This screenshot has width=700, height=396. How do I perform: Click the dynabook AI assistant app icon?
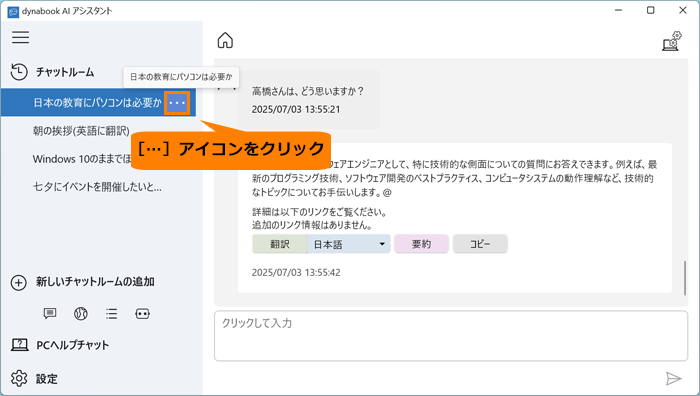click(x=13, y=12)
